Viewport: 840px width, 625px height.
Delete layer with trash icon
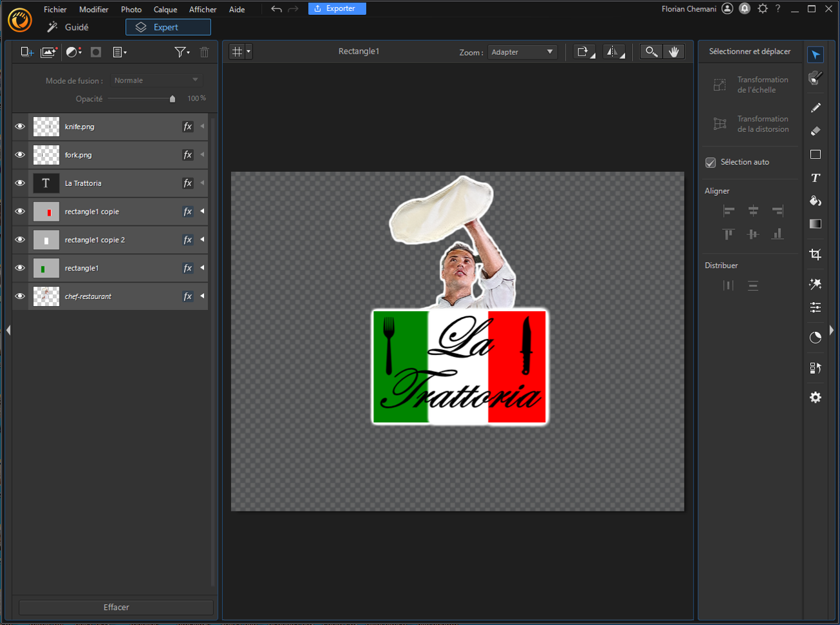click(204, 52)
